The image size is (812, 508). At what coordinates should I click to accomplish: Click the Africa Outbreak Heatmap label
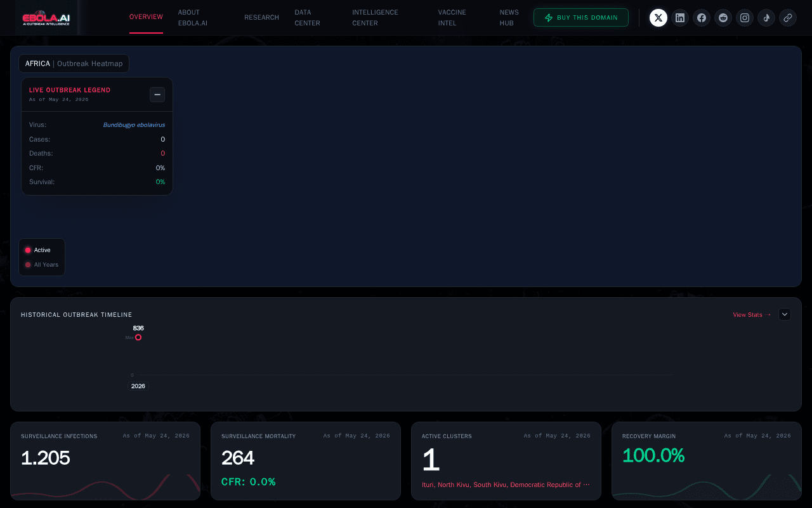74,63
